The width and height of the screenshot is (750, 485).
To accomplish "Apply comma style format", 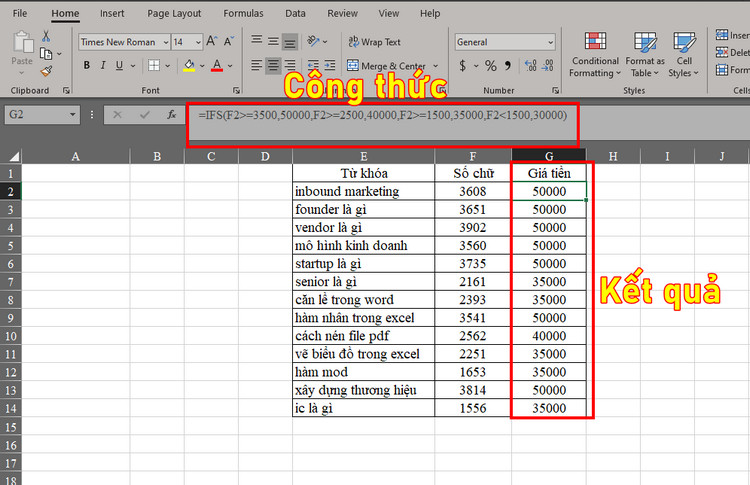I will [508, 65].
